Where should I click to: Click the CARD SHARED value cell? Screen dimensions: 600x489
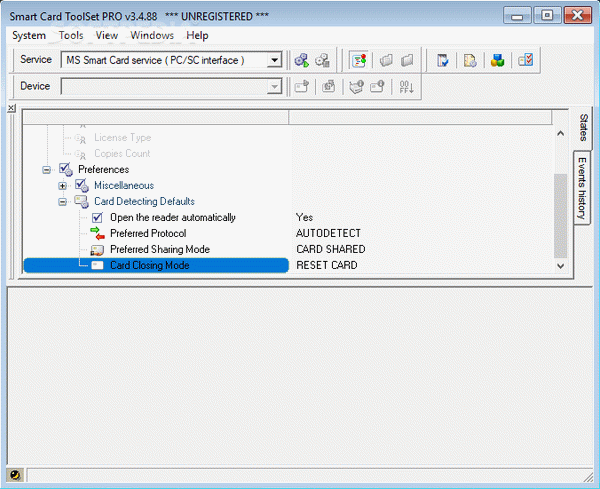point(331,249)
